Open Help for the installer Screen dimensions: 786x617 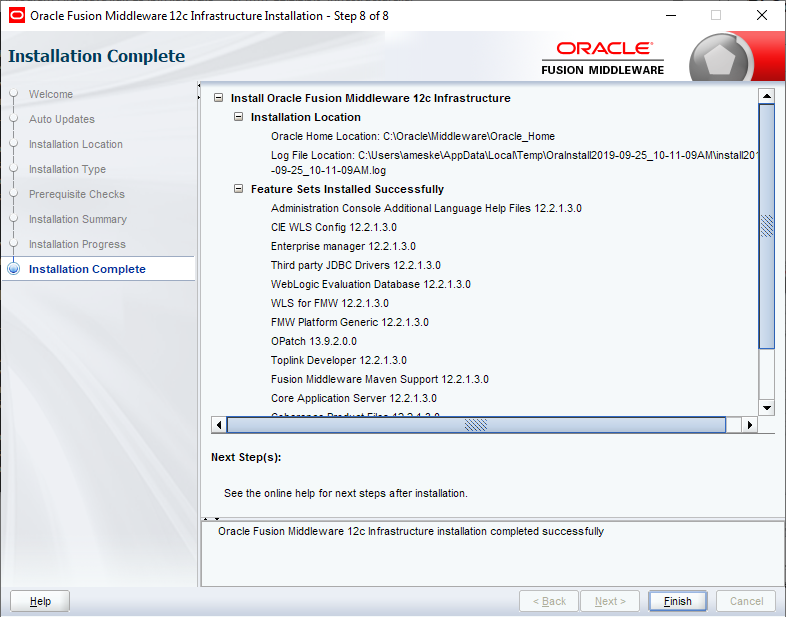click(x=40, y=601)
